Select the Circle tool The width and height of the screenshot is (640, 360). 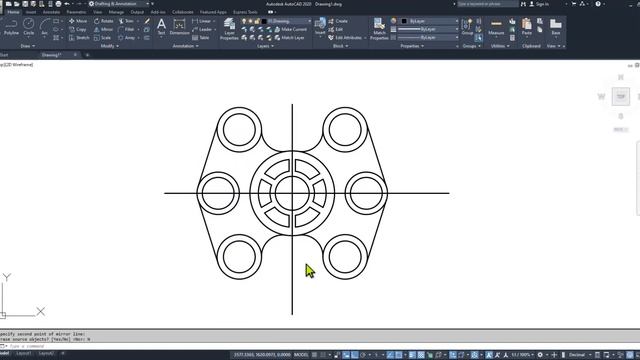coord(29,27)
